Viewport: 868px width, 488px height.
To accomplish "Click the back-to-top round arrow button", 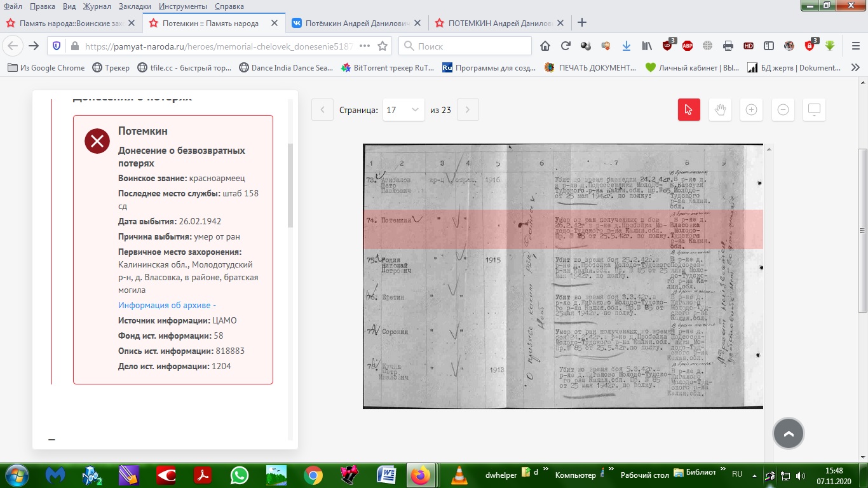I will [x=789, y=434].
